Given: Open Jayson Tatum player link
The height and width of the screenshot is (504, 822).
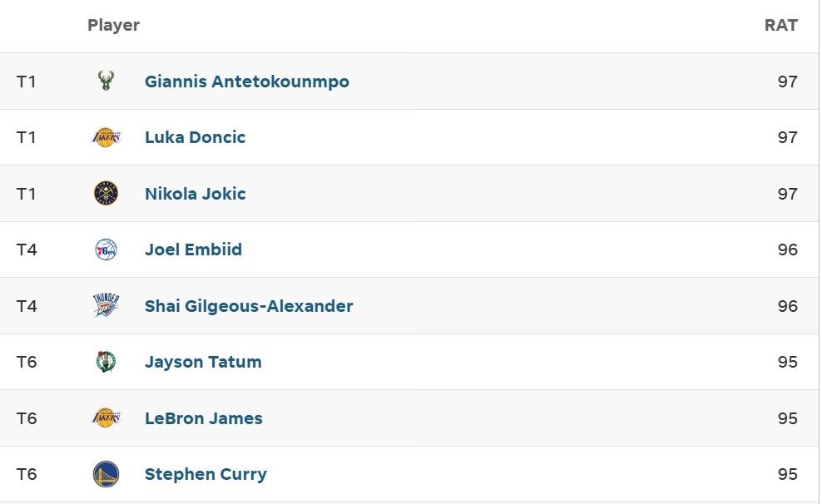Looking at the screenshot, I should [x=203, y=362].
